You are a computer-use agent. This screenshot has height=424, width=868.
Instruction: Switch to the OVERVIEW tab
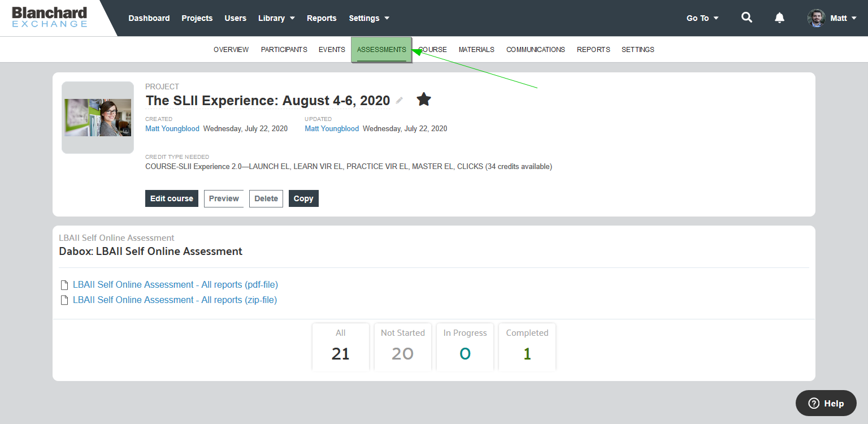[x=231, y=50]
